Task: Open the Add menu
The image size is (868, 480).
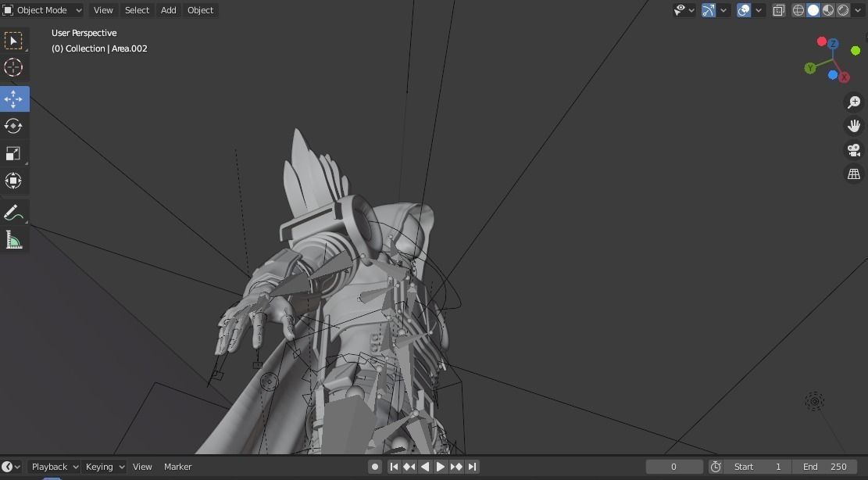Action: click(x=168, y=10)
